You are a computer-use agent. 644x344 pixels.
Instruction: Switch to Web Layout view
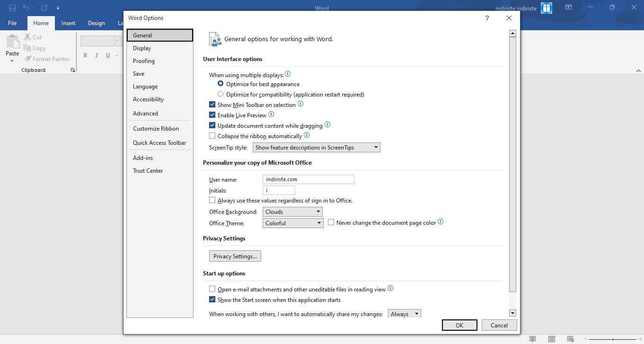571,339
